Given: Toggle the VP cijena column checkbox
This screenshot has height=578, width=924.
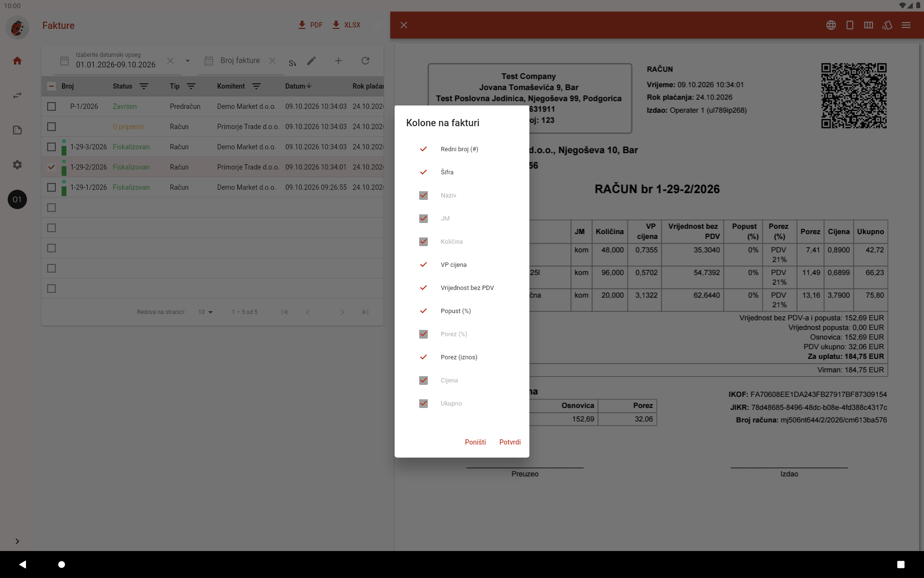Looking at the screenshot, I should point(423,265).
